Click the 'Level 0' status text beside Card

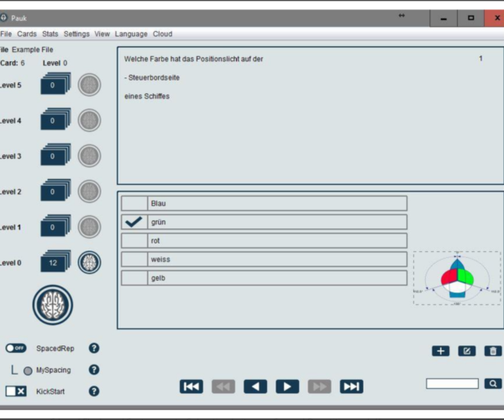55,63
